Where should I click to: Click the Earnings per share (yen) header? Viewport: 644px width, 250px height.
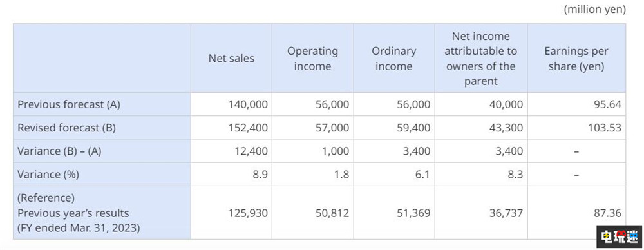[576, 59]
